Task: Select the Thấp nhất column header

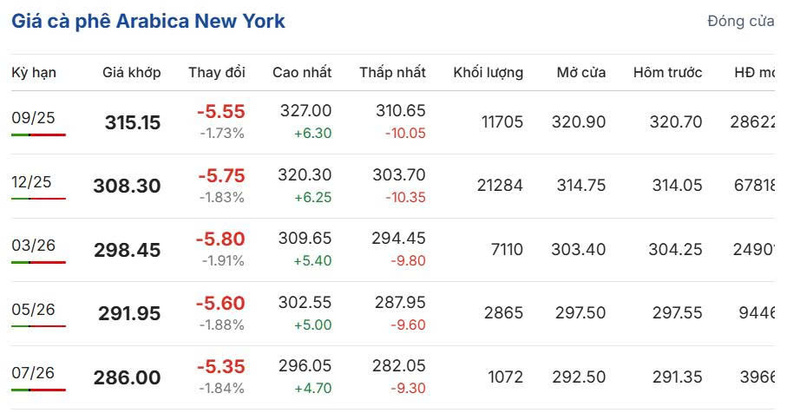Action: click(x=393, y=73)
